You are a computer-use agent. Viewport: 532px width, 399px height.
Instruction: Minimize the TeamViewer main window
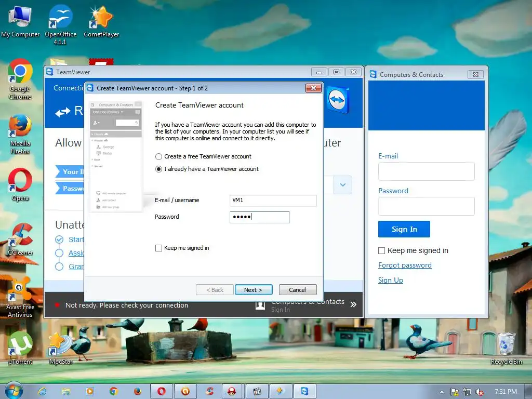[319, 72]
